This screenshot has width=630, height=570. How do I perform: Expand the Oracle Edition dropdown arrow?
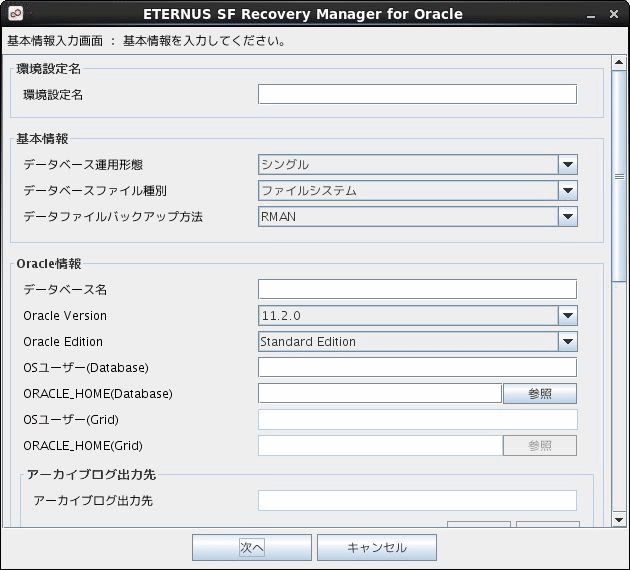(x=568, y=342)
